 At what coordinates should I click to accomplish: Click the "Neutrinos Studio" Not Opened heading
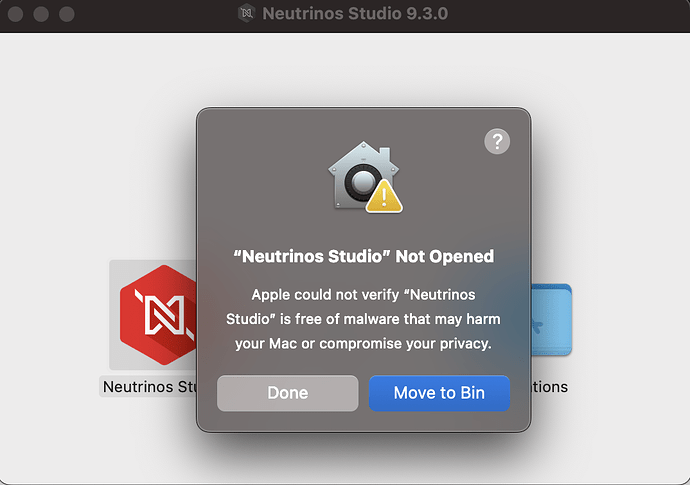(x=363, y=256)
